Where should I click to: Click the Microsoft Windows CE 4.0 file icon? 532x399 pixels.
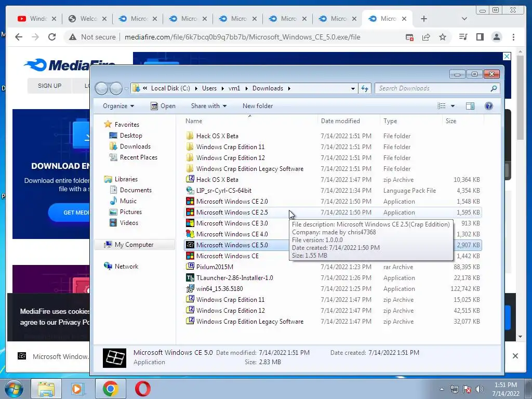(x=190, y=234)
